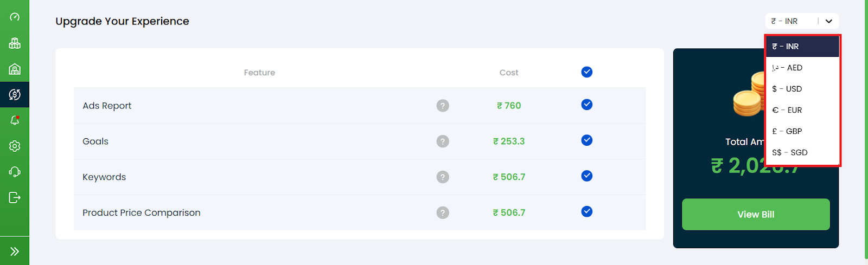Viewport: 868px width, 265px height.
Task: Select the billing dollar-cycle sidebar icon
Action: [x=15, y=95]
